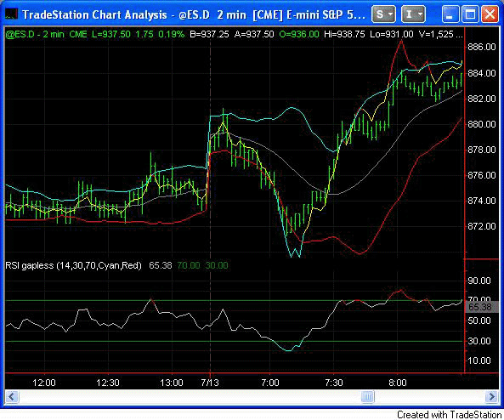Image resolution: width=504 pixels, height=420 pixels.
Task: Click the 7:00 time axis label
Action: click(x=270, y=383)
